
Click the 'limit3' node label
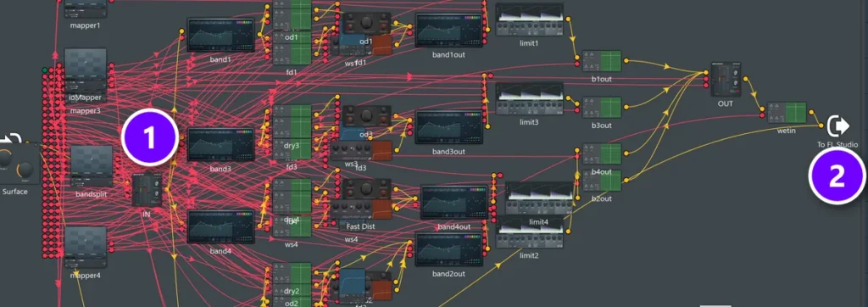529,122
